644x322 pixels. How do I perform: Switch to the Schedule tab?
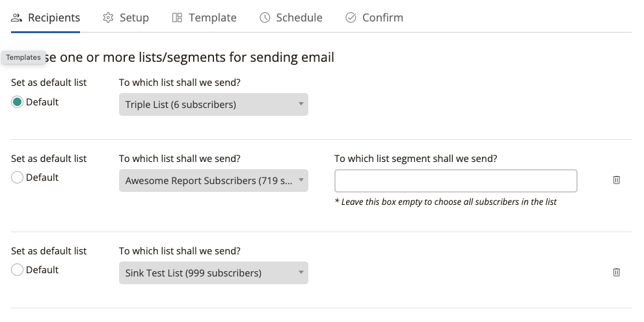pyautogui.click(x=291, y=18)
